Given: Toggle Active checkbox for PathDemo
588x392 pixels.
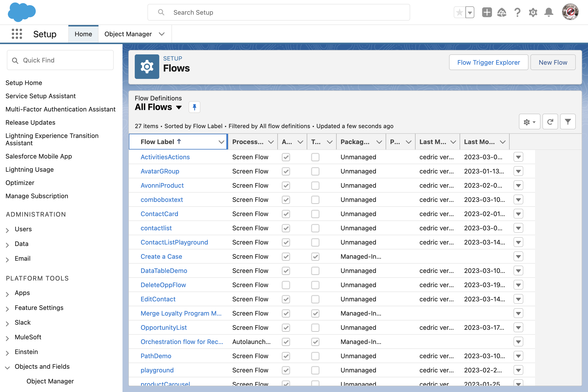Looking at the screenshot, I should [x=286, y=356].
